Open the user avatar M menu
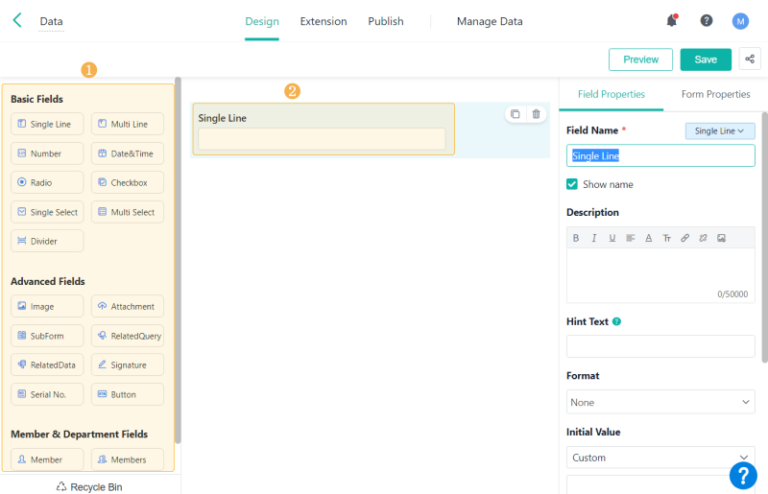Screen dimensions: 768x494 coord(740,21)
